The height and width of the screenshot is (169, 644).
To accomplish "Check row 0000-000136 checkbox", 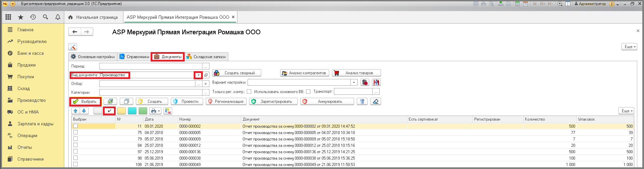I will [x=76, y=152].
